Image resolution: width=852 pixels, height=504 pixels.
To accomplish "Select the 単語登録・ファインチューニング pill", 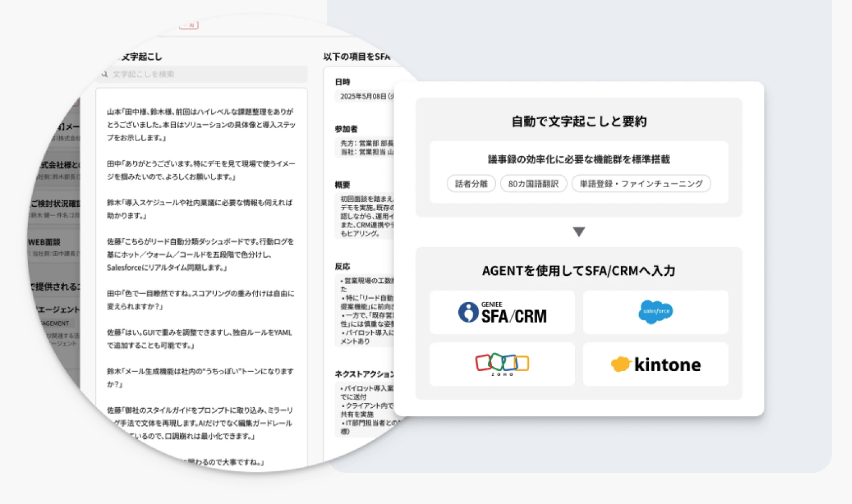I will (641, 183).
